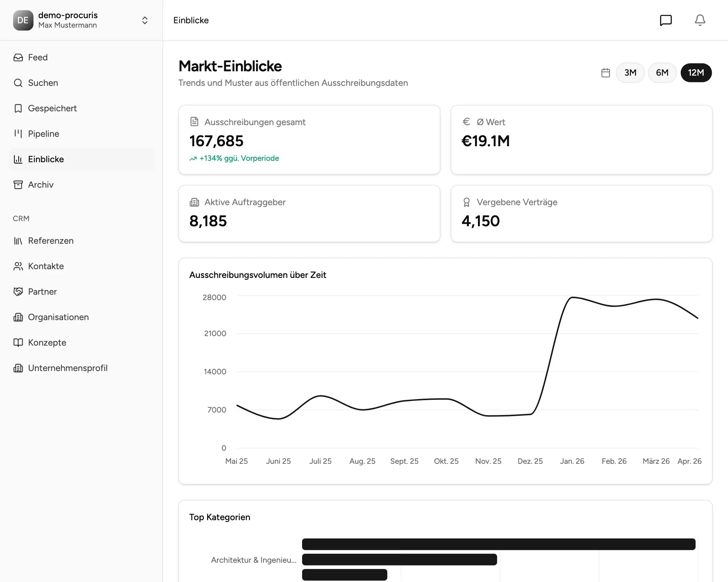Select Einblicke in the sidebar

(x=82, y=159)
